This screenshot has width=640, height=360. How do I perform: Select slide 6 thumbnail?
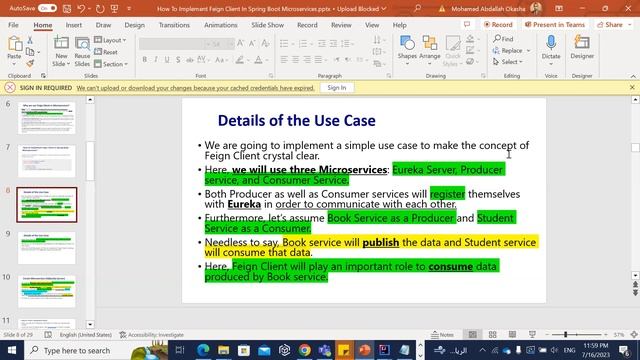tap(47, 118)
